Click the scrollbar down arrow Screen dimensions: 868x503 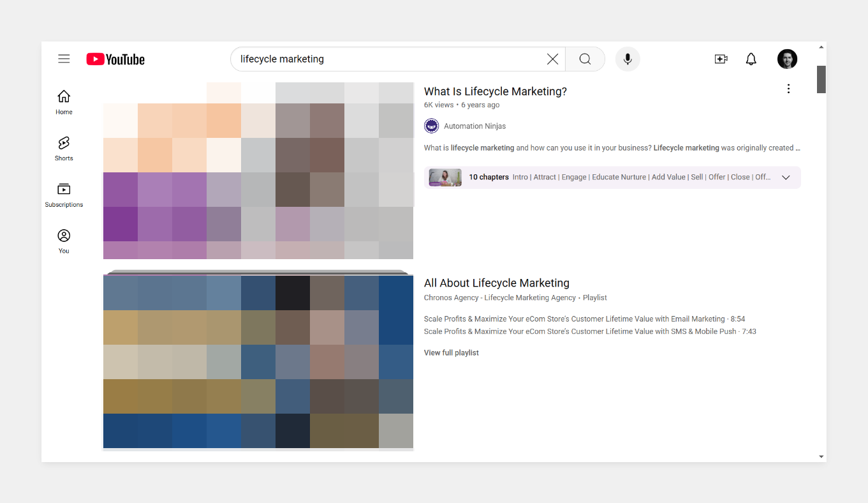821,457
